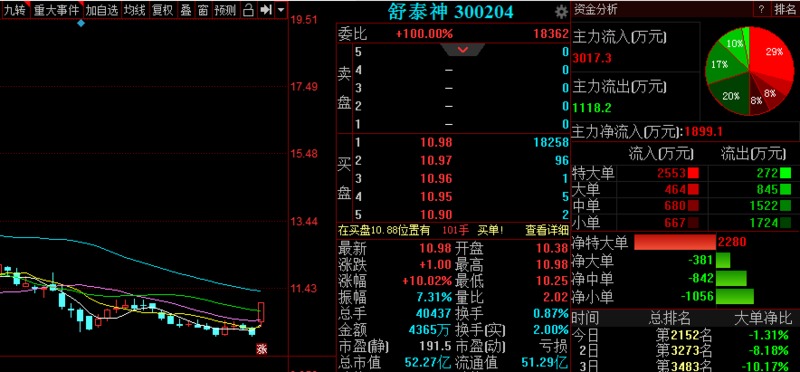Select buy level 2 price 10.97
Screen dimensions: 800x372
(436, 160)
